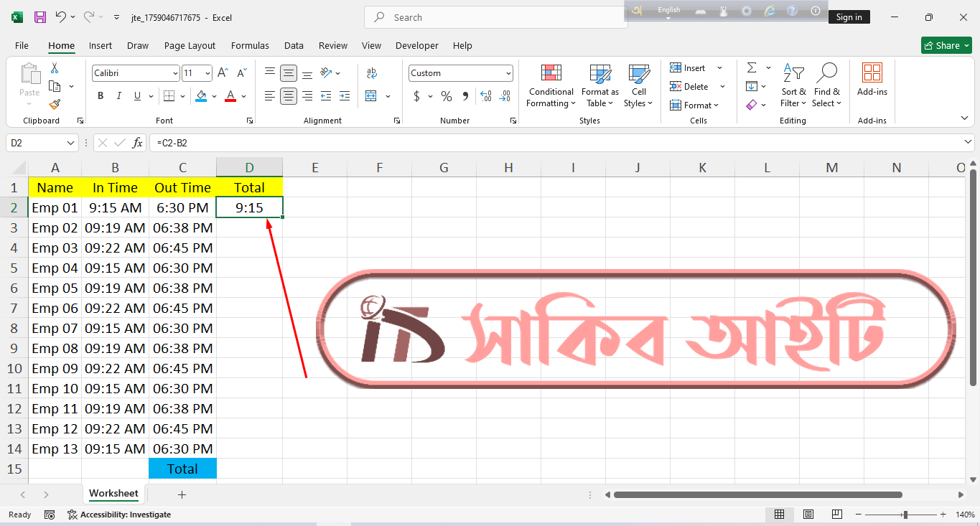Image resolution: width=980 pixels, height=526 pixels.
Task: Select the blue Total cell in C15
Action: (x=182, y=469)
